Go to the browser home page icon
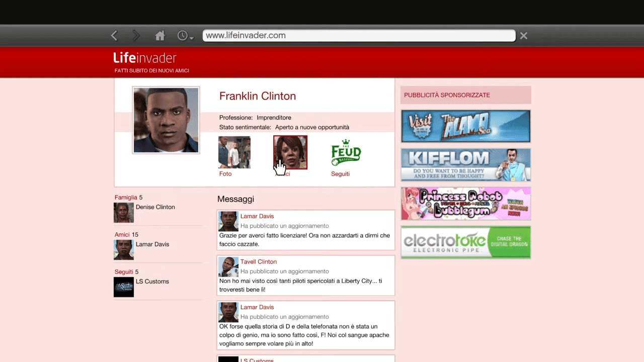 tap(160, 36)
